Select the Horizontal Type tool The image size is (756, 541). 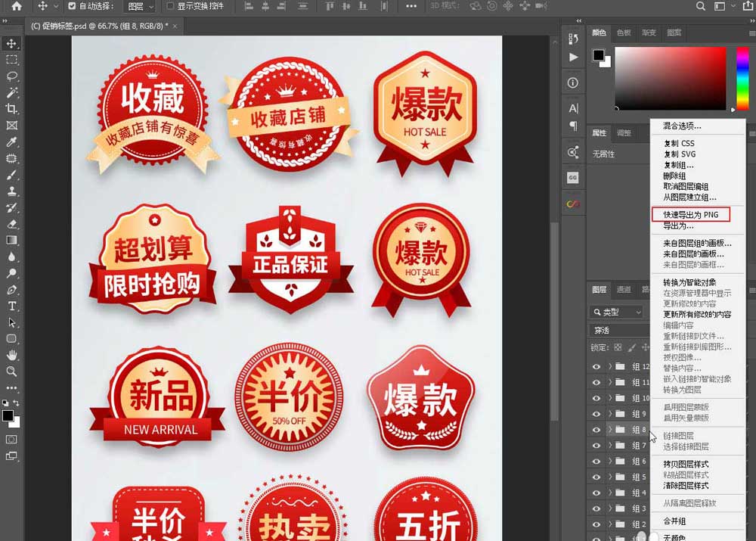[11, 306]
